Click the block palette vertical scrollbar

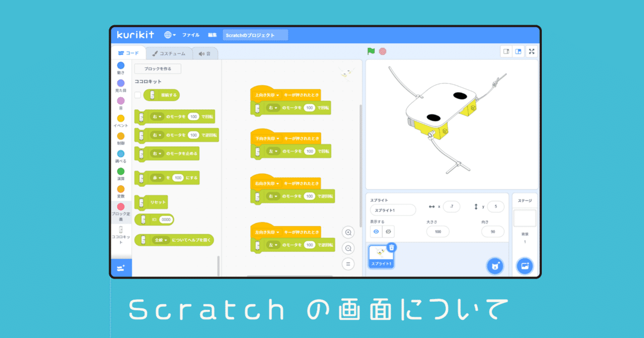[218, 266]
